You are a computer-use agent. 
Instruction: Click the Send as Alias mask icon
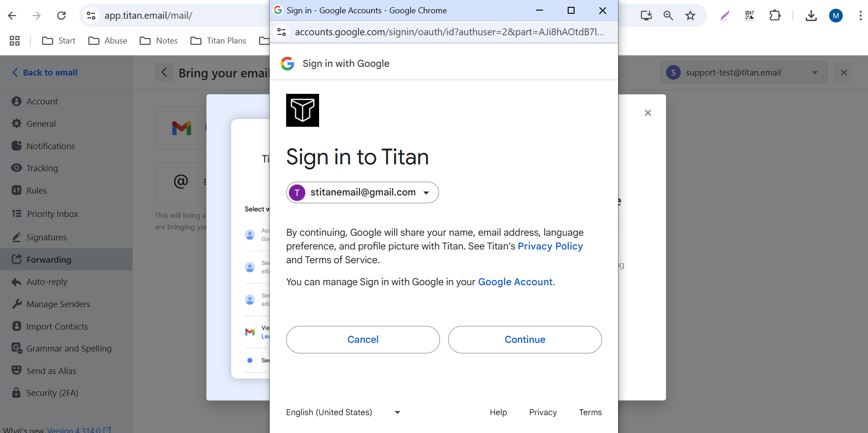pos(16,370)
